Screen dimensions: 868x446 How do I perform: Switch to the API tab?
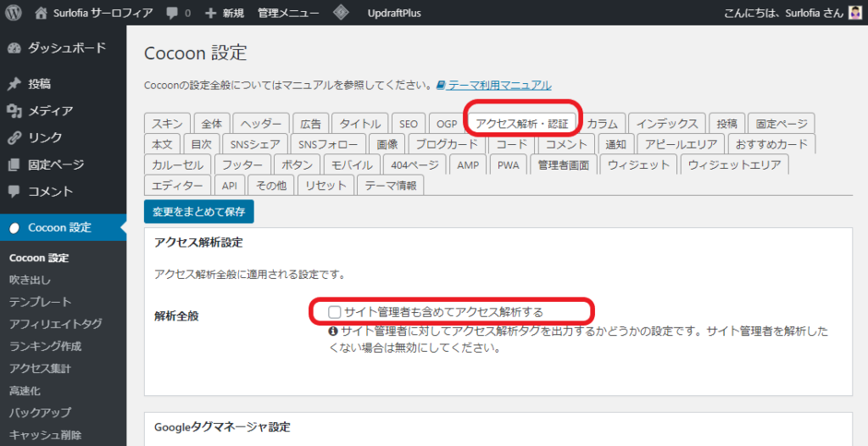229,186
